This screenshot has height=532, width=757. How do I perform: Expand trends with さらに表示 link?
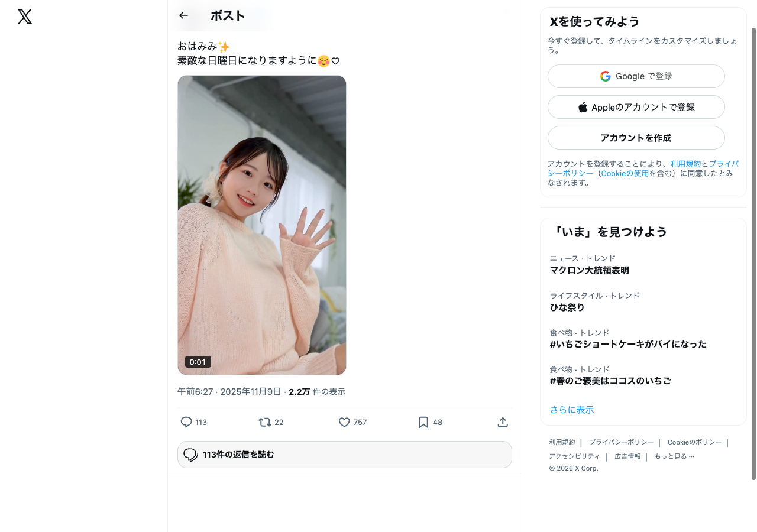[572, 410]
